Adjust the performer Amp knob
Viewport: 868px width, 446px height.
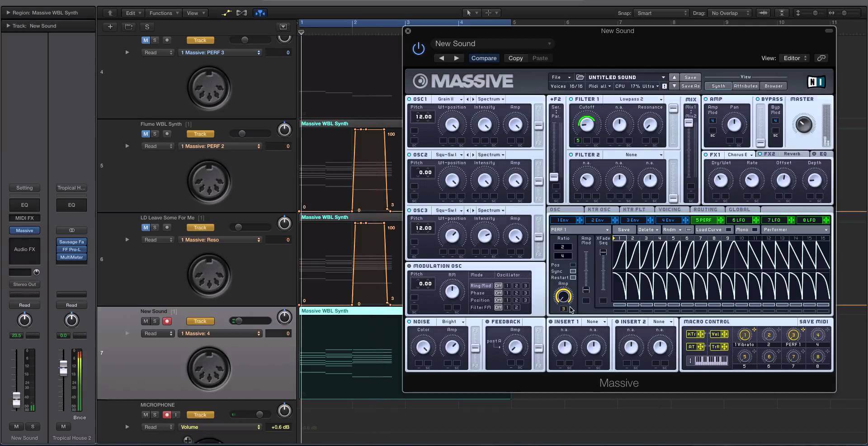[563, 296]
